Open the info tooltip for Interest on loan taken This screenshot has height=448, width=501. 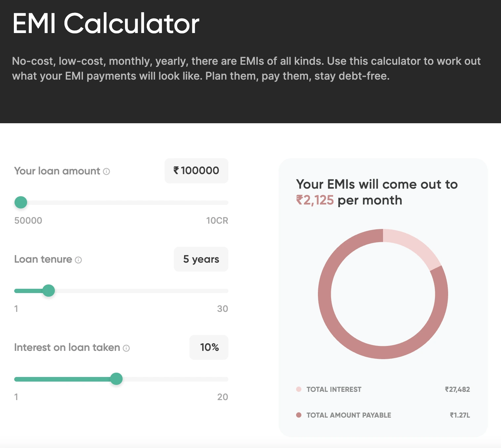126,348
